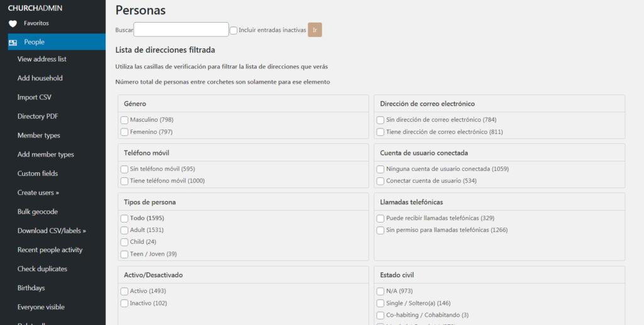This screenshot has height=325, width=644.
Task: Open Check duplicates in sidebar
Action: tap(42, 269)
